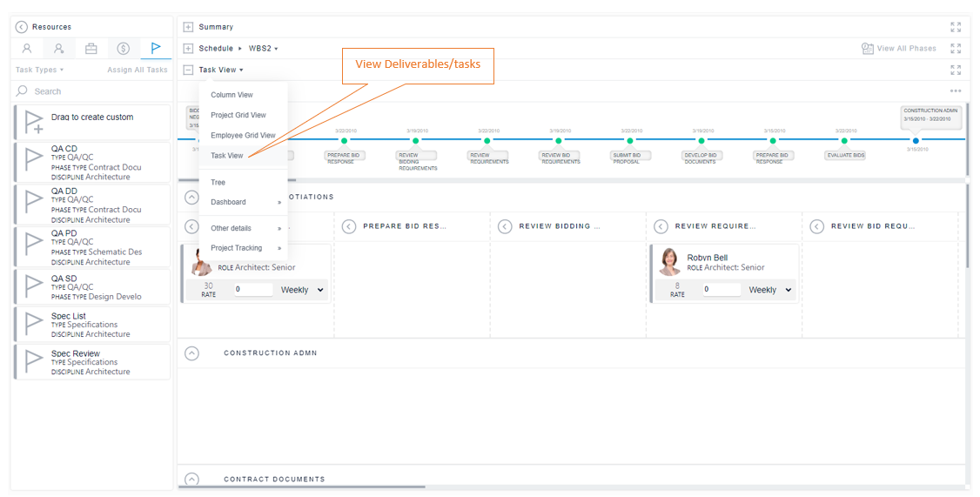
Task: Click the task Search input field
Action: 92,91
